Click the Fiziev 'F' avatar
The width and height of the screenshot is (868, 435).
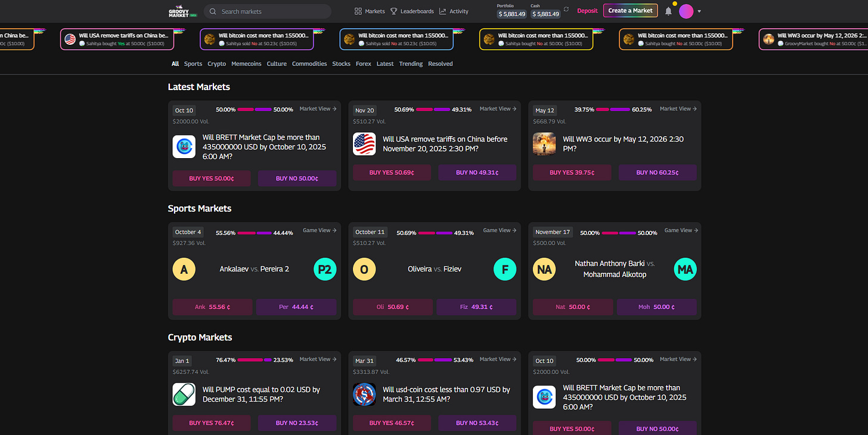pos(505,269)
